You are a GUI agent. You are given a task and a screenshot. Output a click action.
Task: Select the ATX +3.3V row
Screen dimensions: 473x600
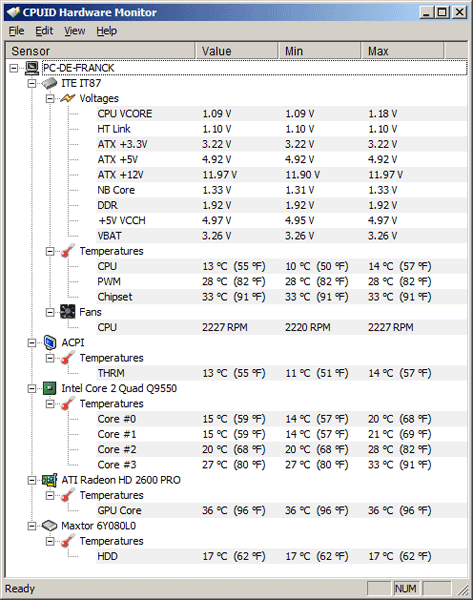[x=281, y=144]
